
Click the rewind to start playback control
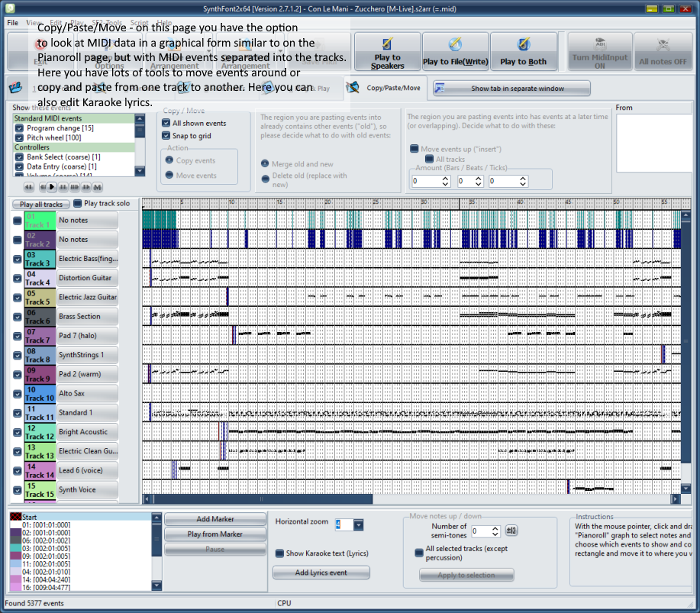click(29, 187)
